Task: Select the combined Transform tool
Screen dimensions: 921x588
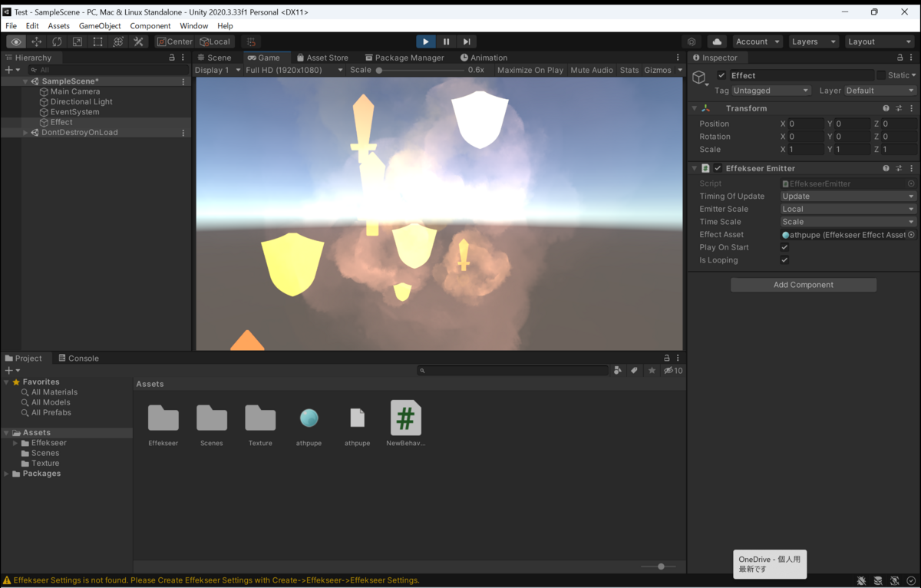Action: 118,41
